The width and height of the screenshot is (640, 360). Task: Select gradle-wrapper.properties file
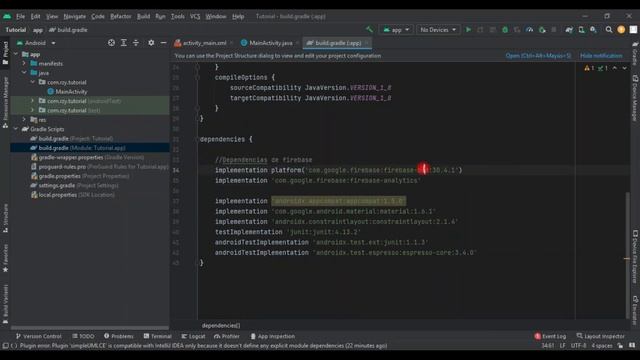87,157
